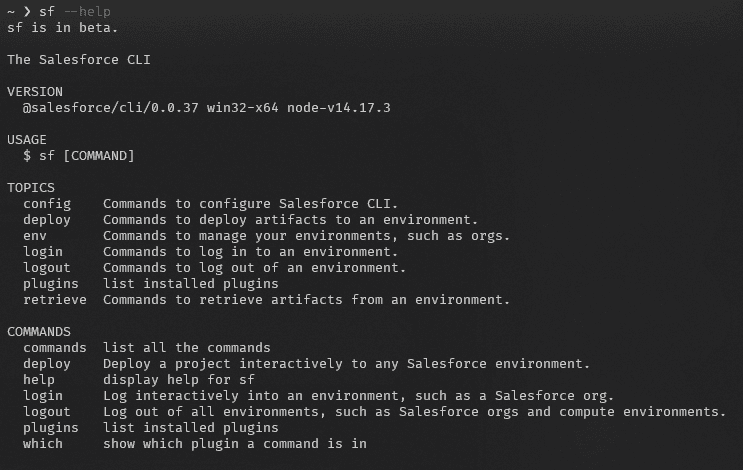This screenshot has width=743, height=470.
Task: Select the '$ sf [COMMAND]' usage line
Action: click(79, 156)
